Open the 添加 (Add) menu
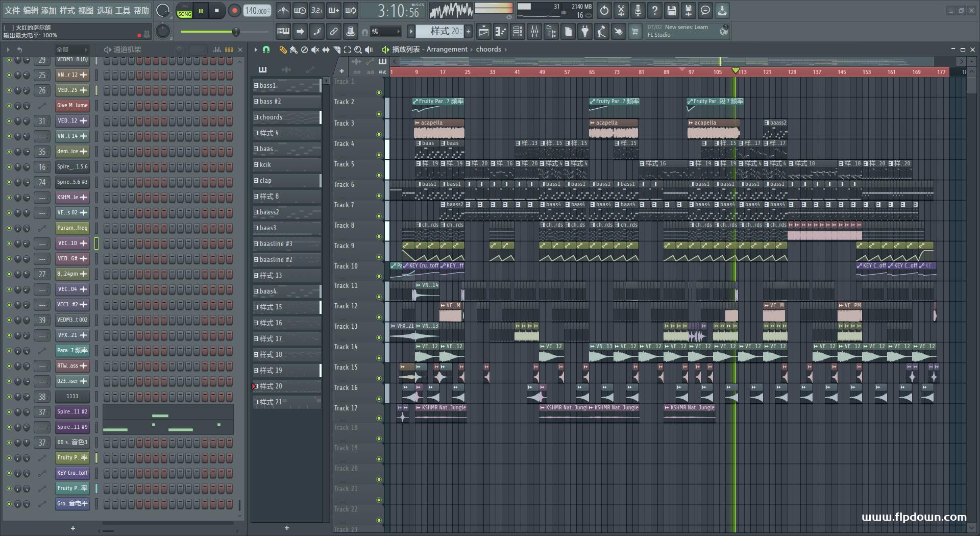 pos(49,10)
